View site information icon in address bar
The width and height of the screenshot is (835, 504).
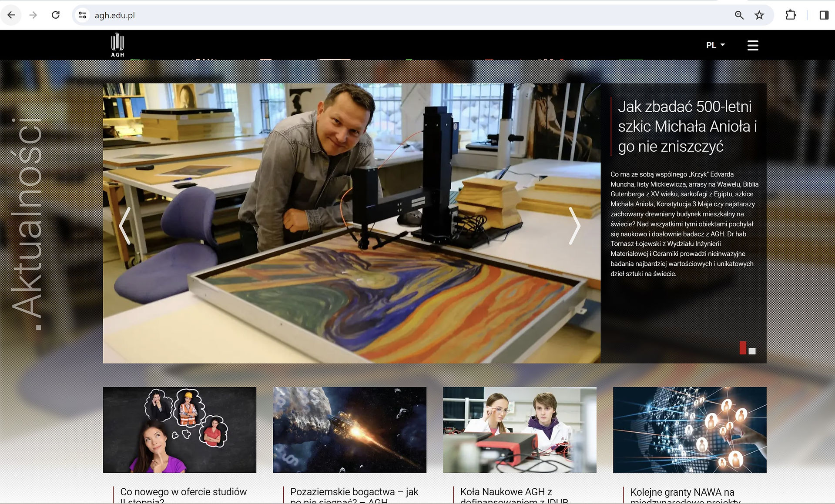pyautogui.click(x=82, y=15)
